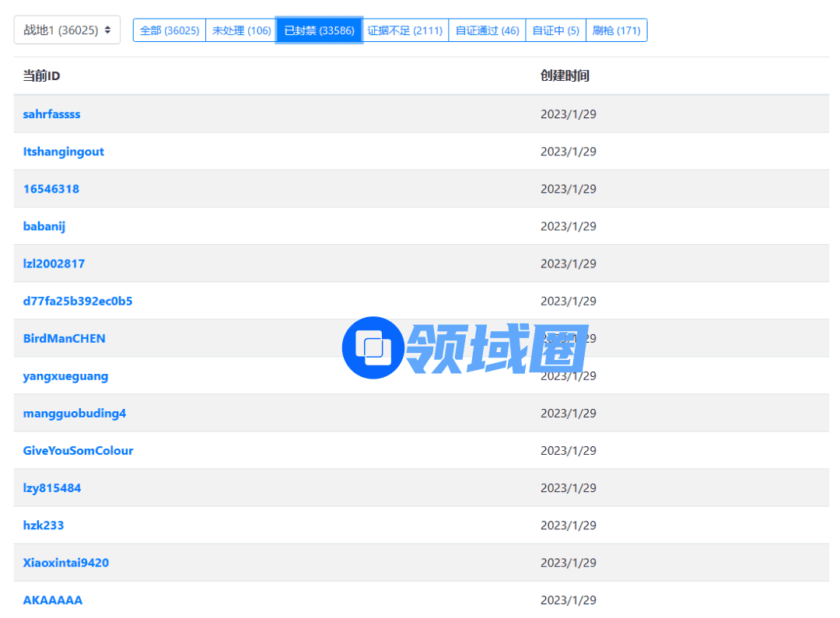The image size is (840, 618).
Task: View player babanij details
Action: (44, 226)
